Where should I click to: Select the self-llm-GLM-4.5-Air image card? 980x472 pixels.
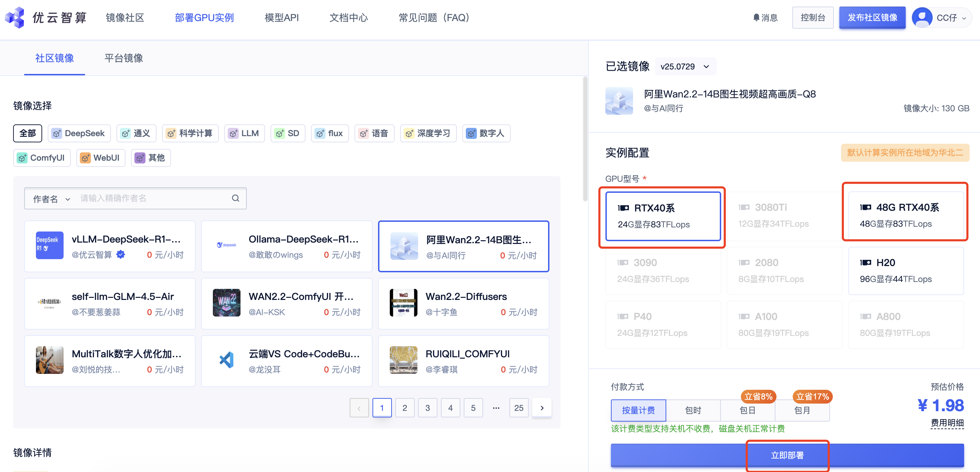tap(110, 303)
